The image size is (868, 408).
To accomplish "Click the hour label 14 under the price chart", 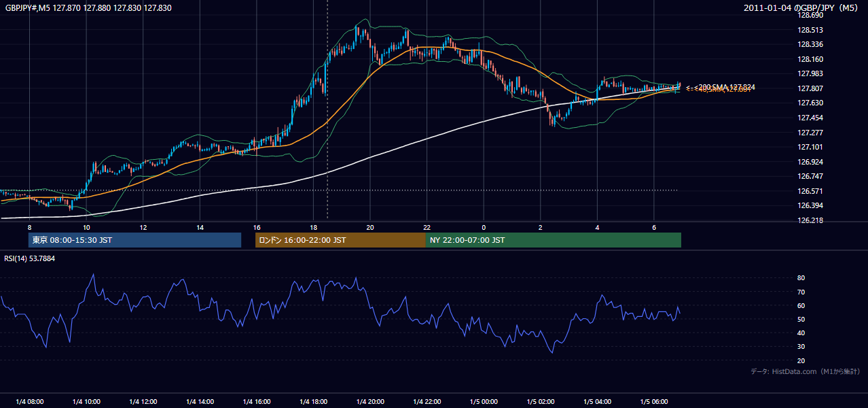I will point(200,227).
